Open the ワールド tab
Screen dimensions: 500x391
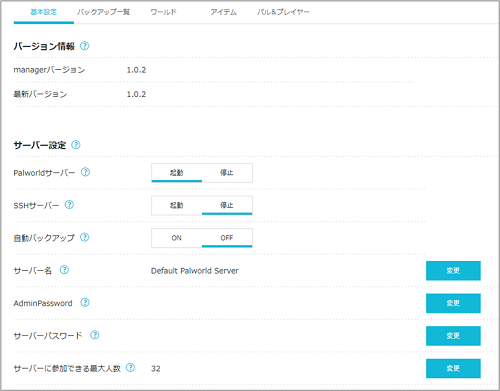(x=164, y=12)
